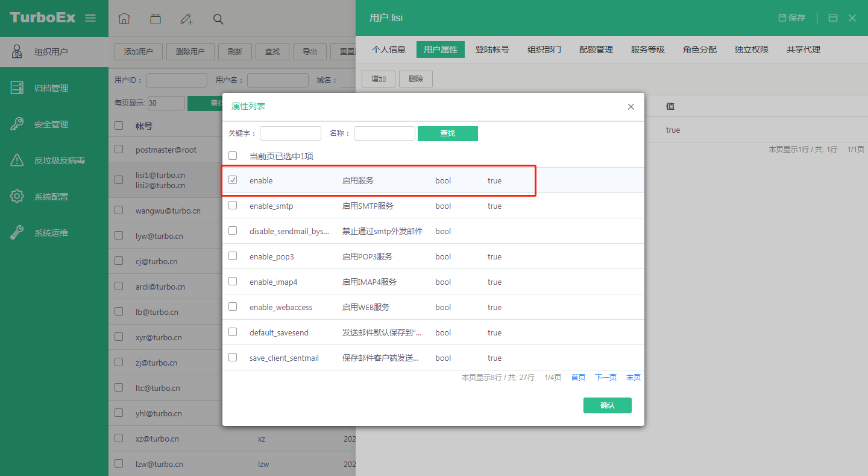Close the 属性列表 dialog
This screenshot has height=476, width=868.
coord(631,107)
